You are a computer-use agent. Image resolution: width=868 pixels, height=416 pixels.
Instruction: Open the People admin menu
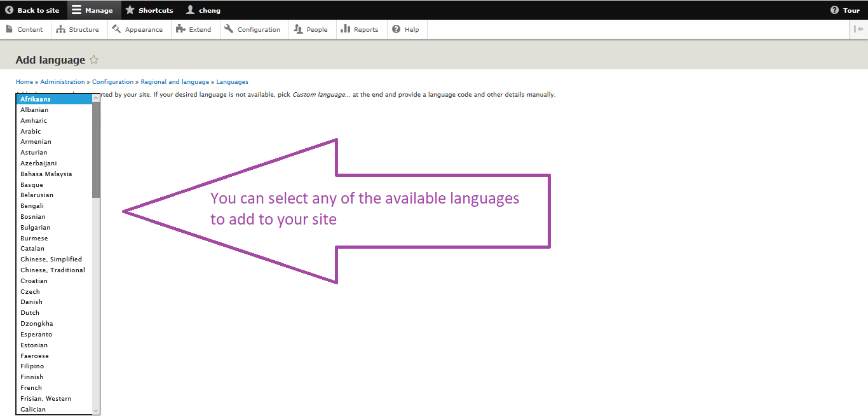click(x=311, y=29)
